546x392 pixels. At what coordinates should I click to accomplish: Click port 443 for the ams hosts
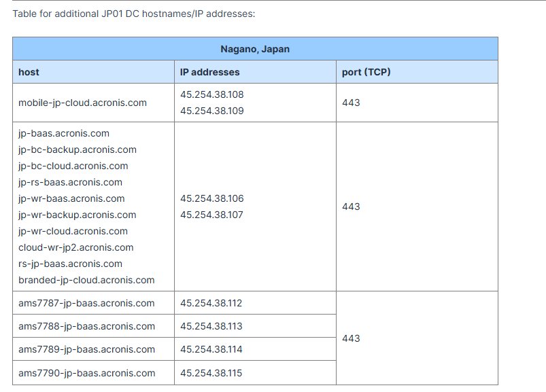tap(351, 338)
